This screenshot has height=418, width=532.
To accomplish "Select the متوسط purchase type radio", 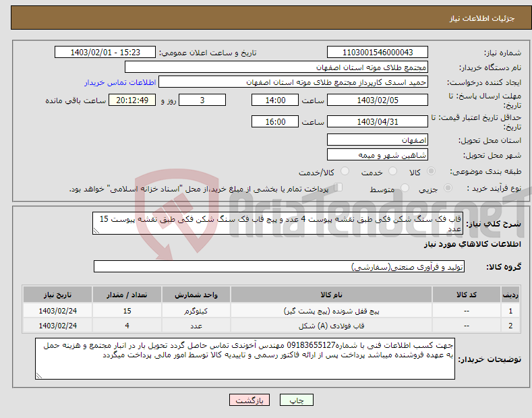I will [405, 188].
